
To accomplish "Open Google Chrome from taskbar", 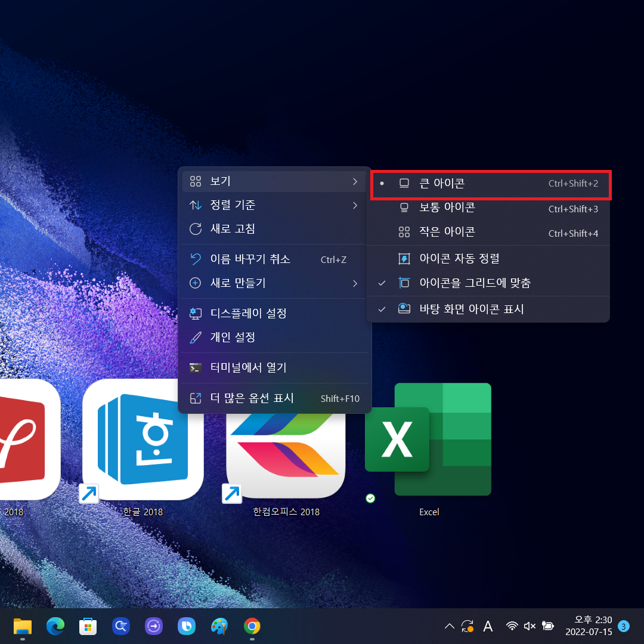I will [x=252, y=626].
